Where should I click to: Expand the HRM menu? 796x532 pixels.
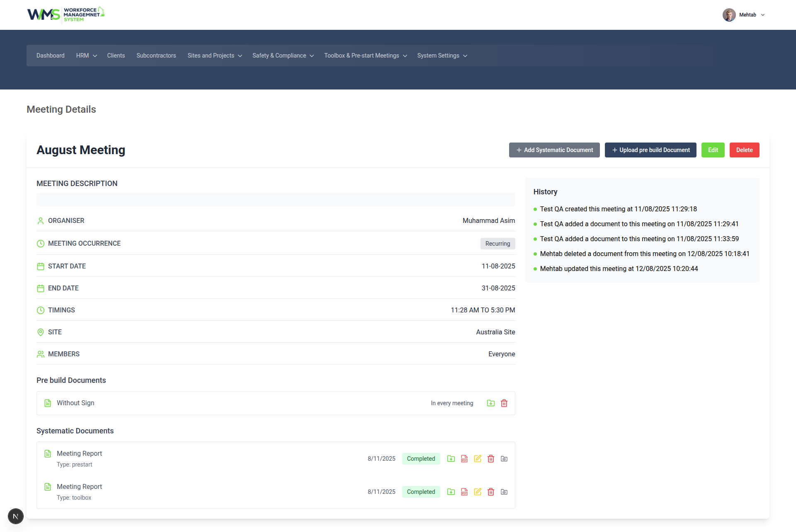pyautogui.click(x=86, y=56)
